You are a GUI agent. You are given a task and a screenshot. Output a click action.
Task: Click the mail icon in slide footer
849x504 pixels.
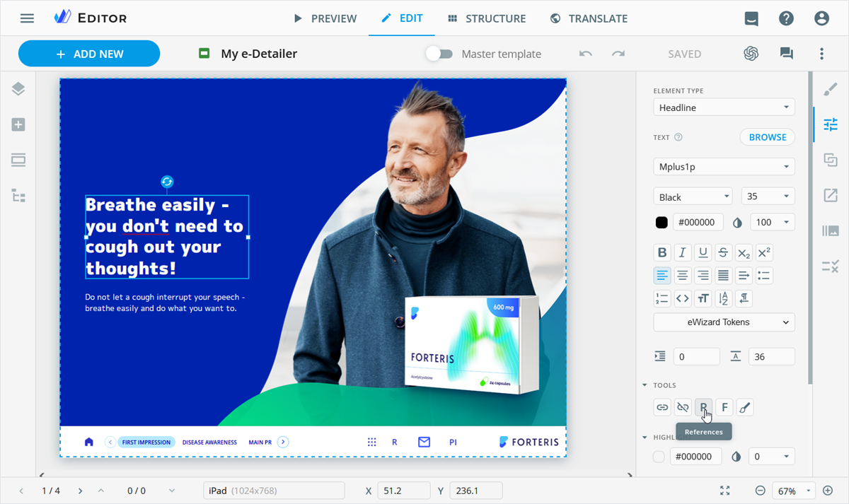pos(424,442)
